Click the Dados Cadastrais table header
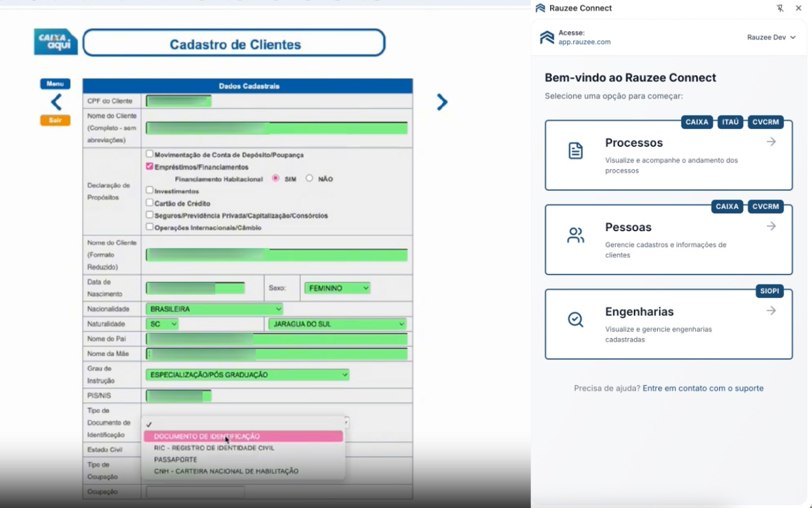812x508 pixels. tap(248, 86)
